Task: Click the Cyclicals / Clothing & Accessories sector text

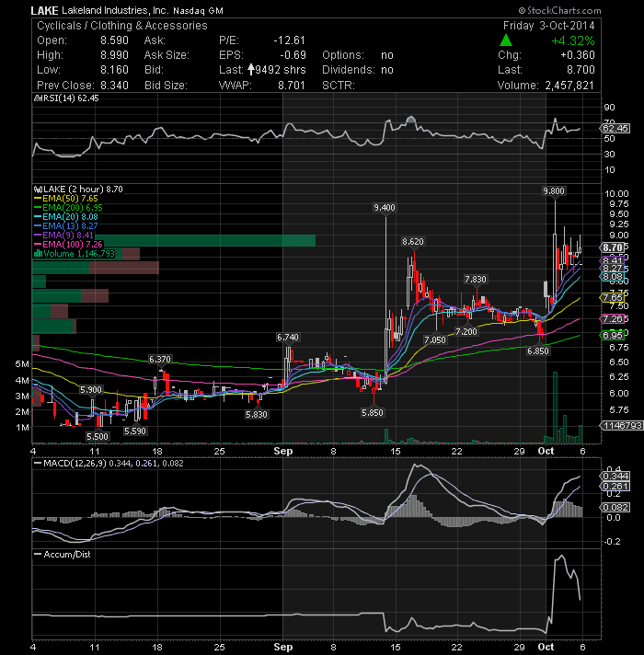Action: (x=122, y=26)
